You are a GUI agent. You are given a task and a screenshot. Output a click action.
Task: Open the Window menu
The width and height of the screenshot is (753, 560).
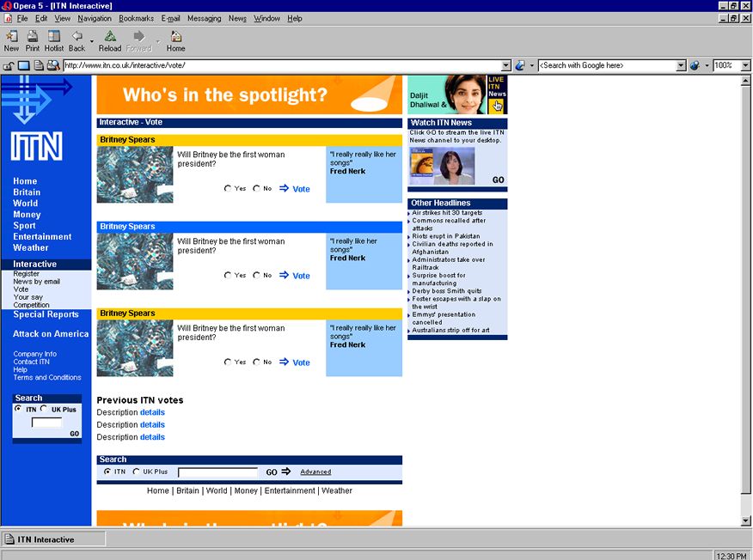267,19
